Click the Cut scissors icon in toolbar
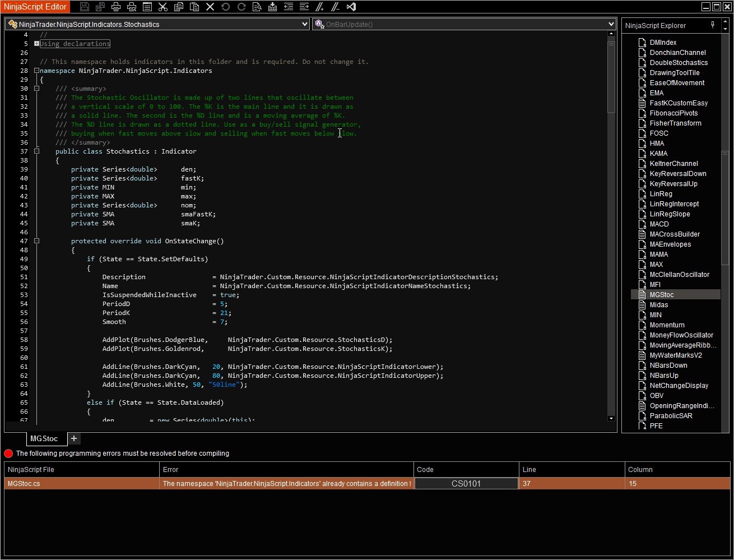 (162, 7)
